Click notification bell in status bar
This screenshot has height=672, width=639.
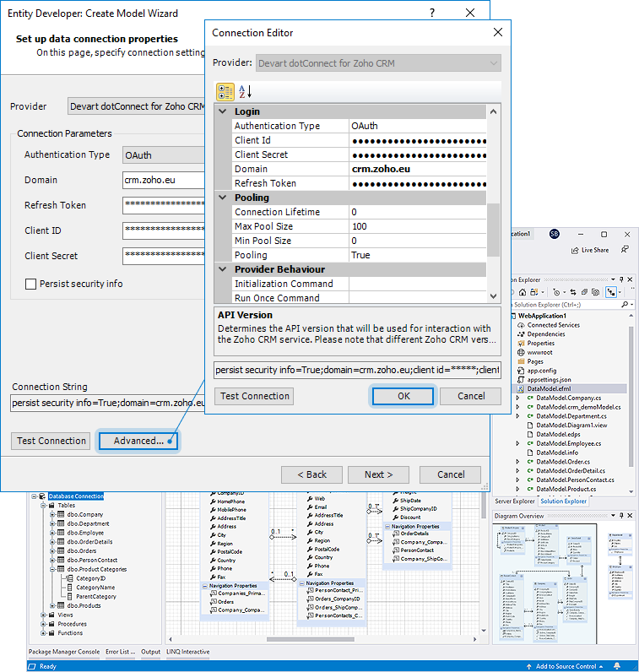(x=617, y=666)
